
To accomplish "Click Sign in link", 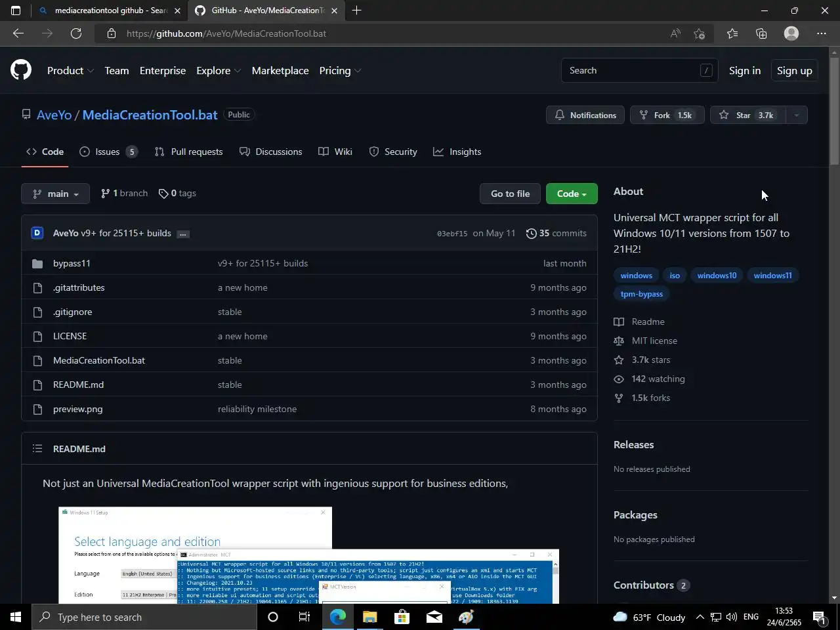I will 745,70.
